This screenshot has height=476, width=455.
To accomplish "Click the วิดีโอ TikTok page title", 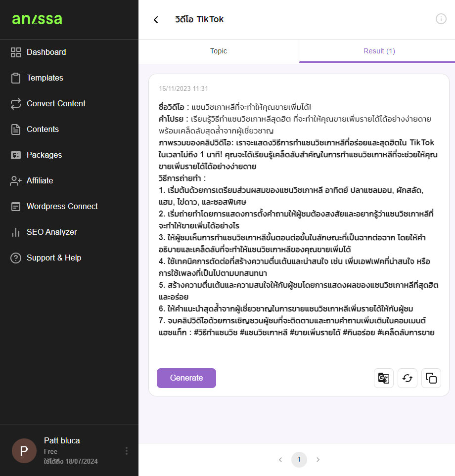I will click(199, 19).
